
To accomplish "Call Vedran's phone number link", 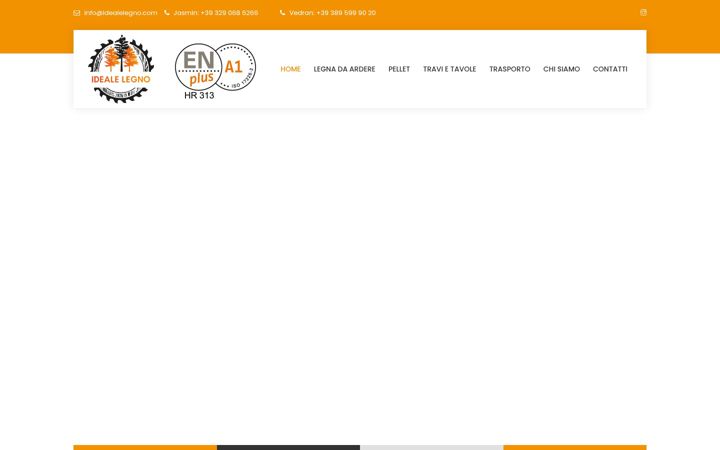I will tap(332, 13).
